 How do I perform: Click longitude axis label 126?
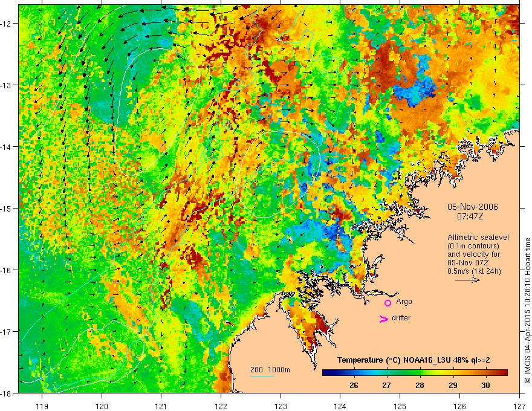459,406
